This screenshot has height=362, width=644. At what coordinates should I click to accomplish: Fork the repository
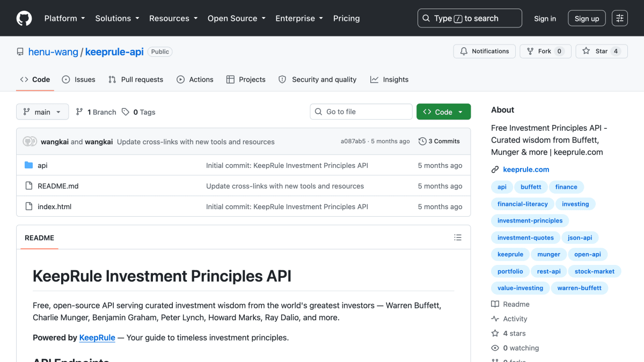tap(545, 51)
